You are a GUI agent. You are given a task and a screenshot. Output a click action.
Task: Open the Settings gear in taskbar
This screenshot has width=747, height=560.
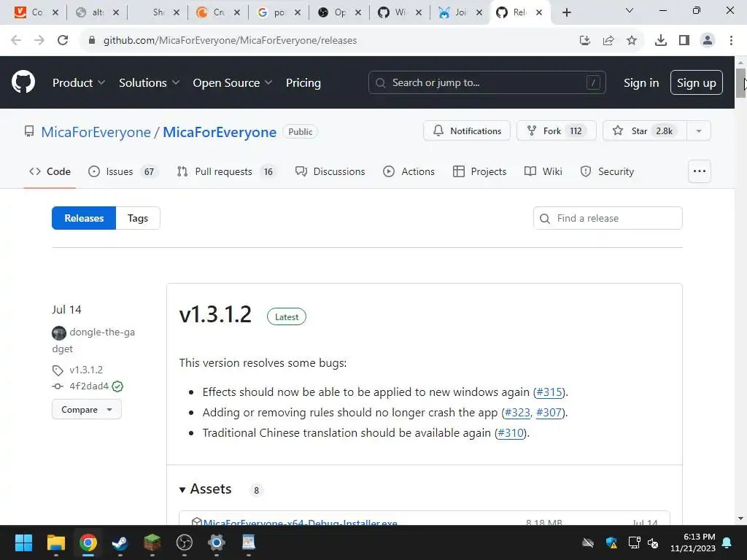(x=216, y=542)
